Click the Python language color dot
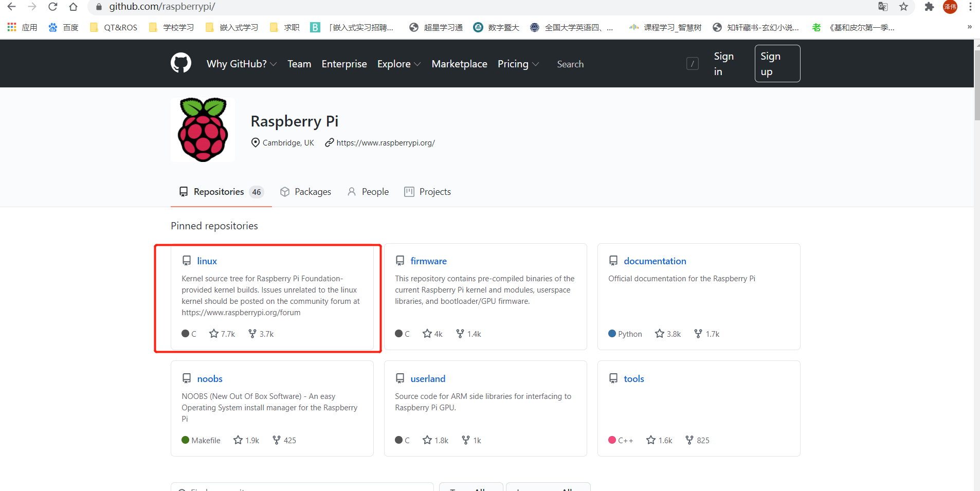 point(612,333)
